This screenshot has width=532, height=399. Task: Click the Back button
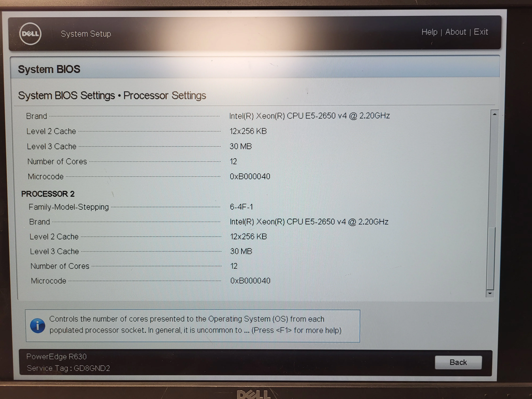coord(458,362)
